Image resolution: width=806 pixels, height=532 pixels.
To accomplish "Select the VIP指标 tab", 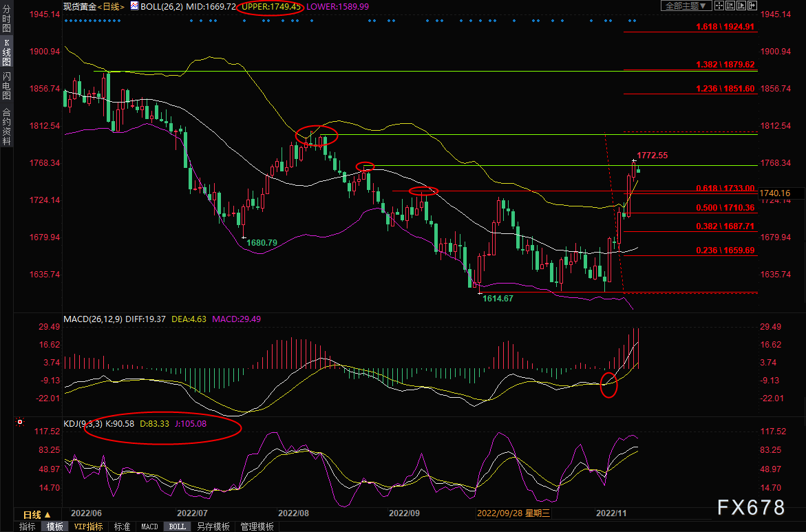I will [x=88, y=526].
